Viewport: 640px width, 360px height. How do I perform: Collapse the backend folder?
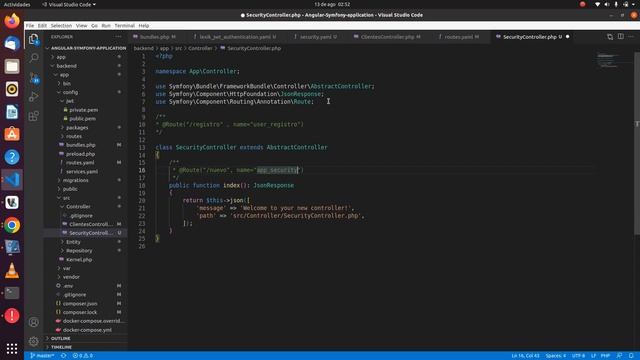coord(66,66)
